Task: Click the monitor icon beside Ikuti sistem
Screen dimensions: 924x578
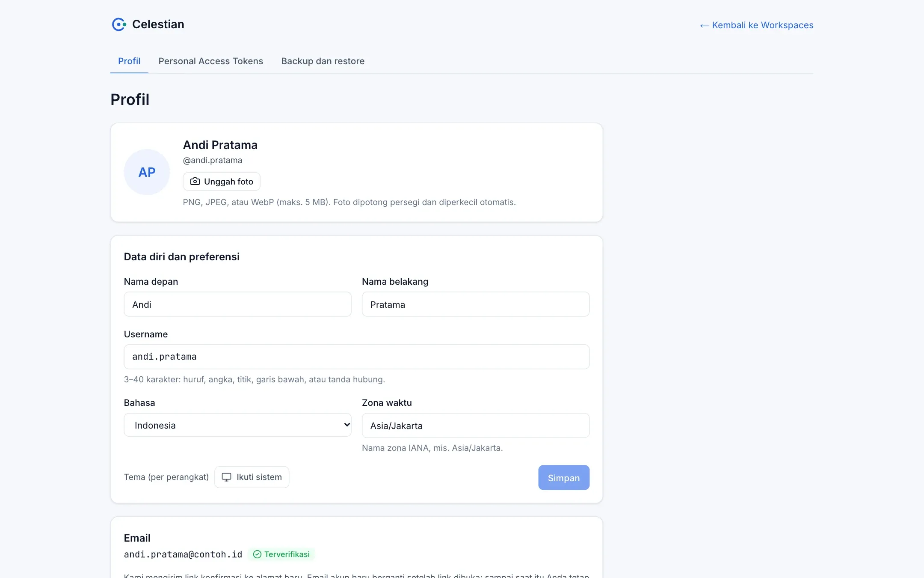Action: (226, 477)
